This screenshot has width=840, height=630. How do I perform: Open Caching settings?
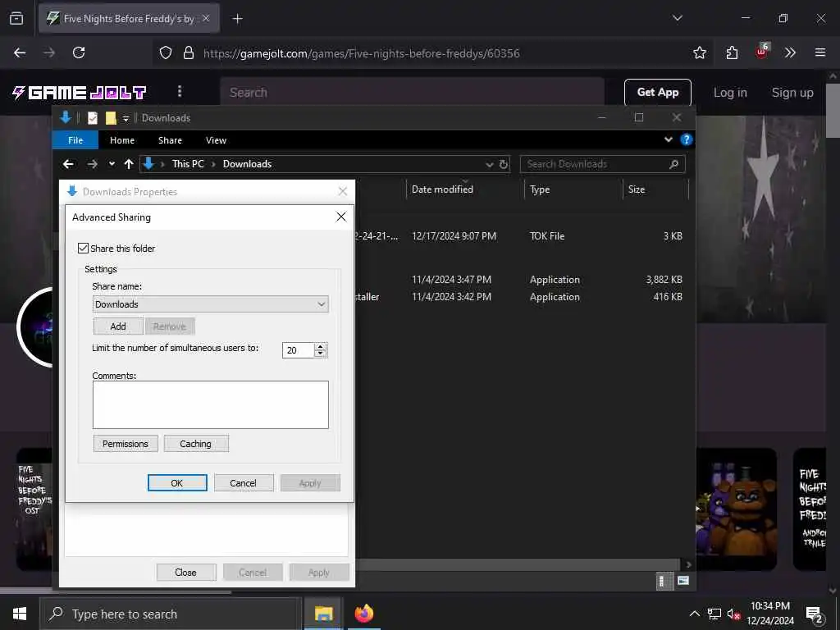pos(195,444)
